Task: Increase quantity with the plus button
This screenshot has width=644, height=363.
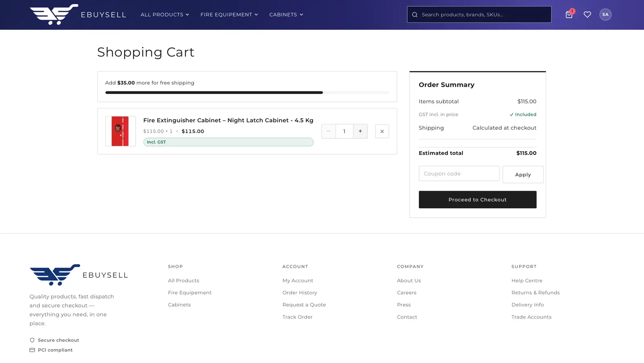Action: (360, 131)
